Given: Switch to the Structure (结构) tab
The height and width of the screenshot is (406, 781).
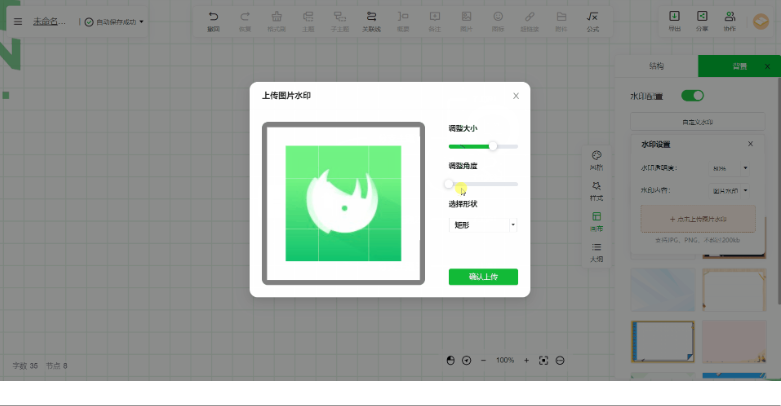Looking at the screenshot, I should click(656, 66).
